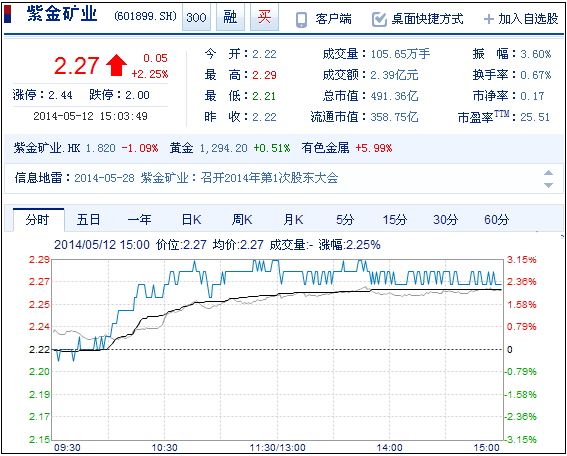Image resolution: width=567 pixels, height=456 pixels.
Task: Click the 市净率 value 0.17
Action: [532, 96]
